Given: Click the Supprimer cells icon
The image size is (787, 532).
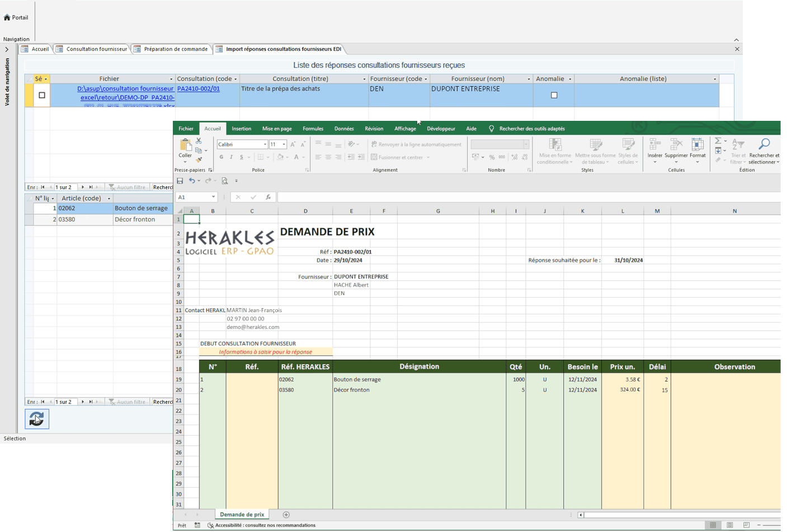Looking at the screenshot, I should click(x=676, y=144).
